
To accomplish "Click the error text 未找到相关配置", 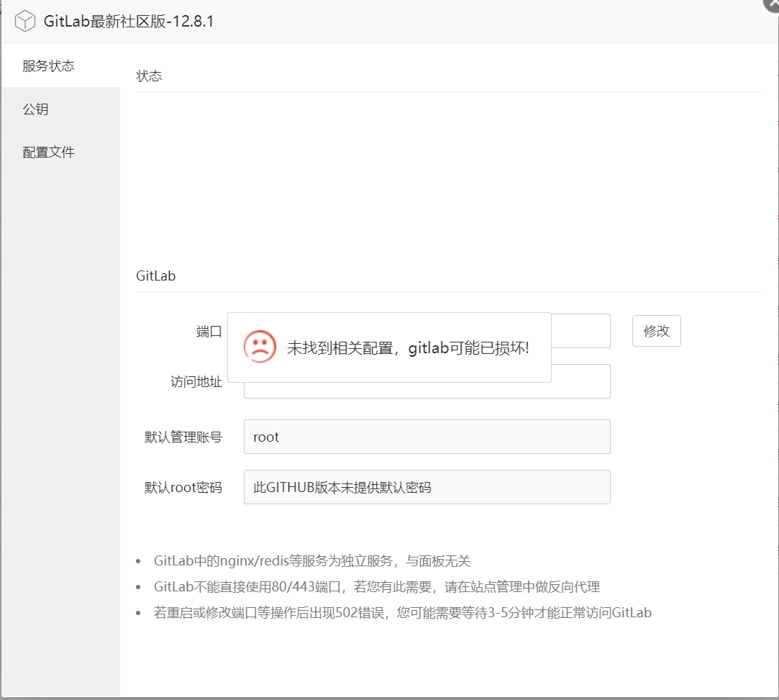I will coord(340,347).
